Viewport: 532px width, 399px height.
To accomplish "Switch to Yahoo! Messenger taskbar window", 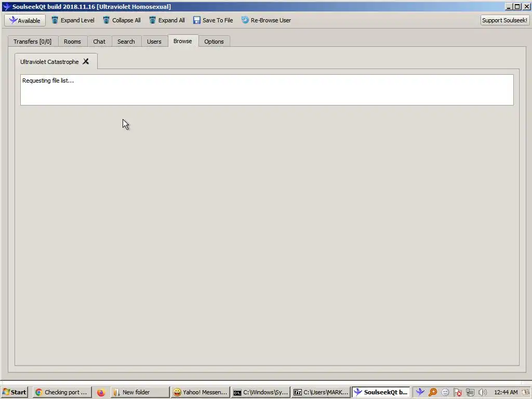I will point(200,392).
